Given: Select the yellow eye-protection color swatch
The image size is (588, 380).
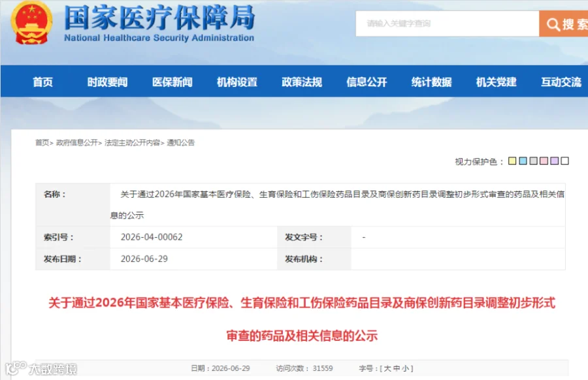Looking at the screenshot, I should (x=512, y=161).
